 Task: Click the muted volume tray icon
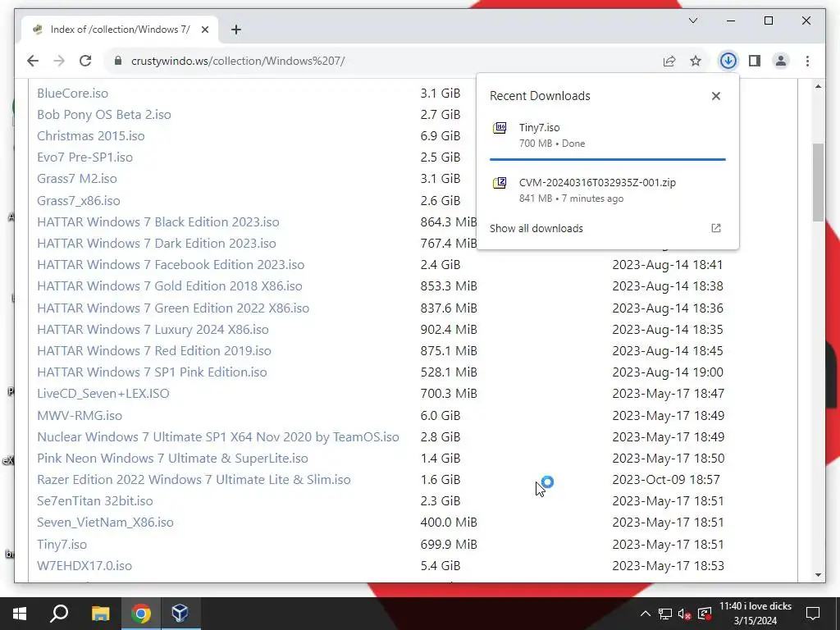[684, 614]
